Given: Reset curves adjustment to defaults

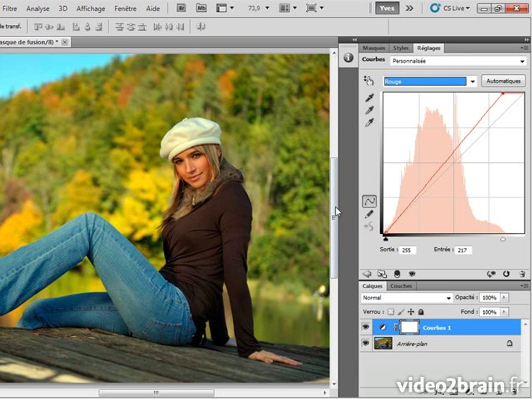Looking at the screenshot, I should pyautogui.click(x=506, y=274).
